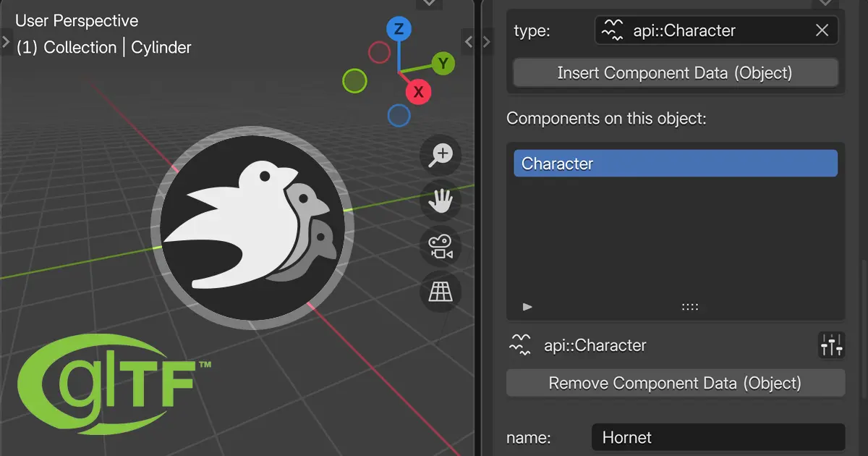Click the component list resize grip

[x=689, y=307]
